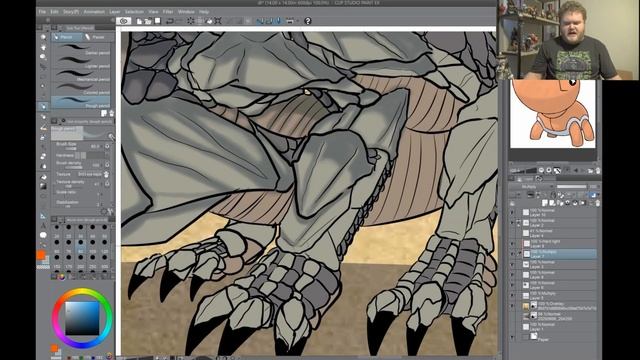Click the Save icon in toolbar
This screenshot has width=640, height=360.
158,21
